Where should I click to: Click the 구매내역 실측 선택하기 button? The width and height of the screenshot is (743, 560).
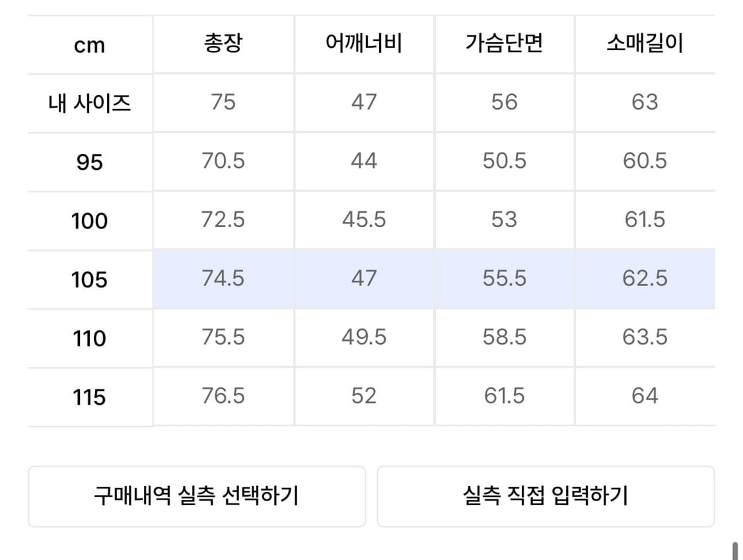pos(195,497)
